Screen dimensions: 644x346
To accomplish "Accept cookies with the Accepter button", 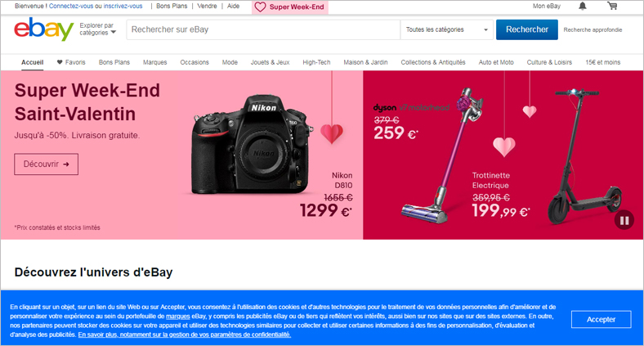I will [x=601, y=319].
